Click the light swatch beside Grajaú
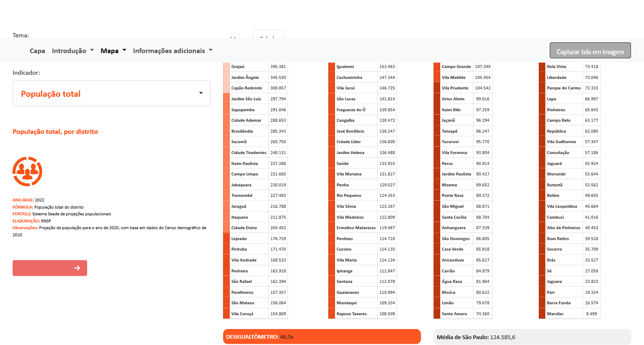Viewport: 644px width, 345px height. pos(226,67)
